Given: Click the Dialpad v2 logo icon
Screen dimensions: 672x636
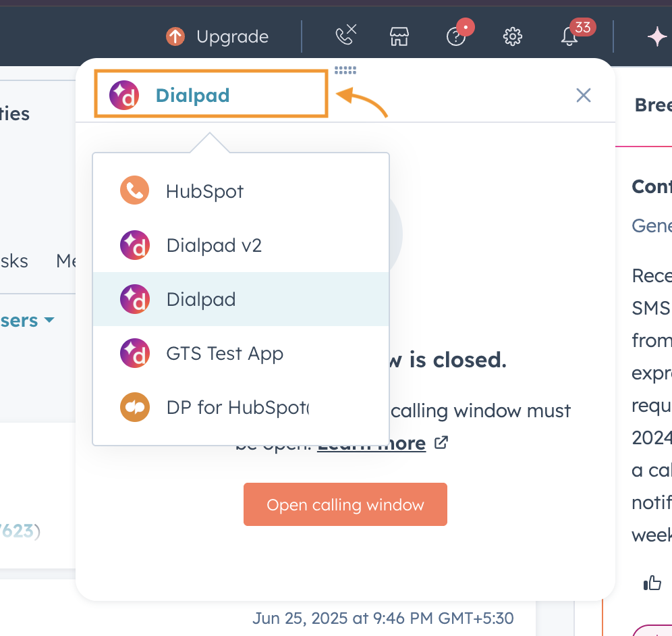Looking at the screenshot, I should (134, 245).
